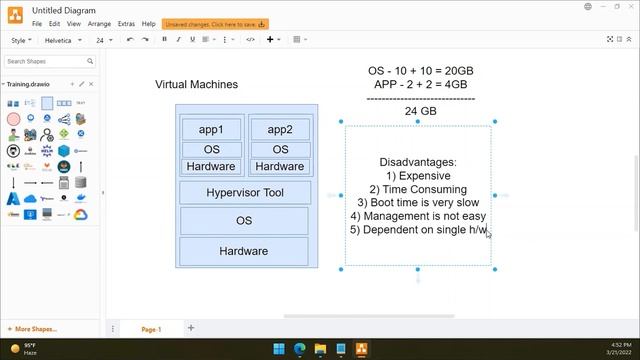
Task: Click the weather widget in taskbar
Action: (x=24, y=349)
